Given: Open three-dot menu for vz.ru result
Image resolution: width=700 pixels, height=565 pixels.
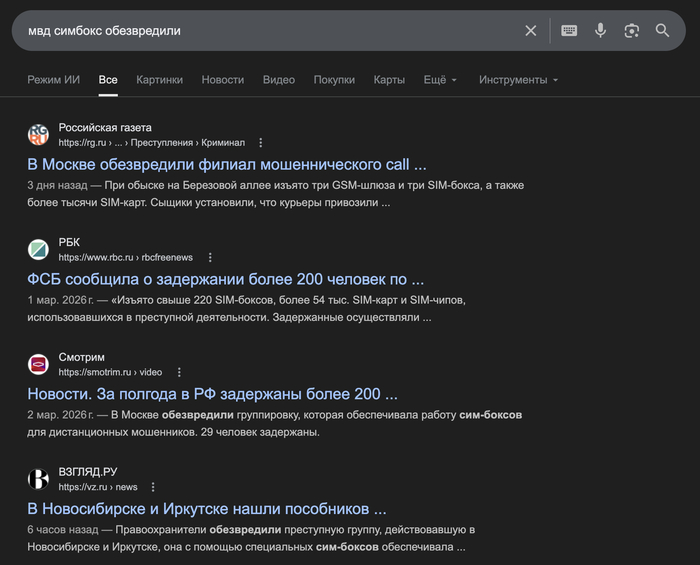Looking at the screenshot, I should click(x=153, y=487).
